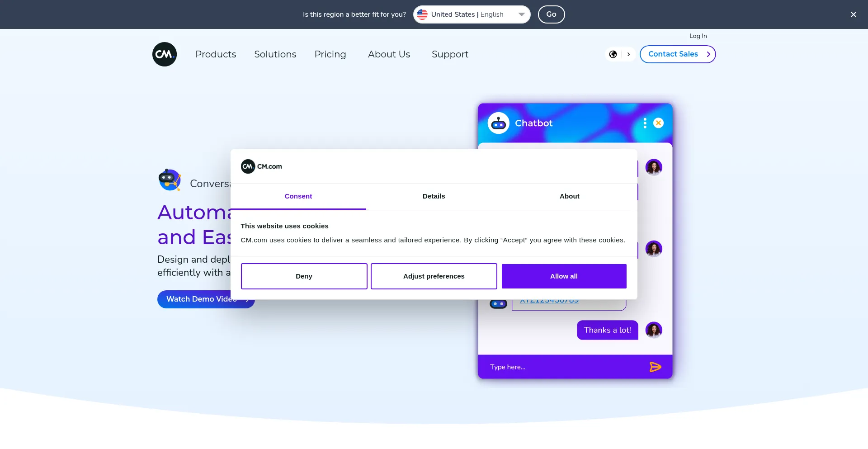868x449 pixels.
Task: Click the Watch Demo Video button
Action: click(x=206, y=299)
